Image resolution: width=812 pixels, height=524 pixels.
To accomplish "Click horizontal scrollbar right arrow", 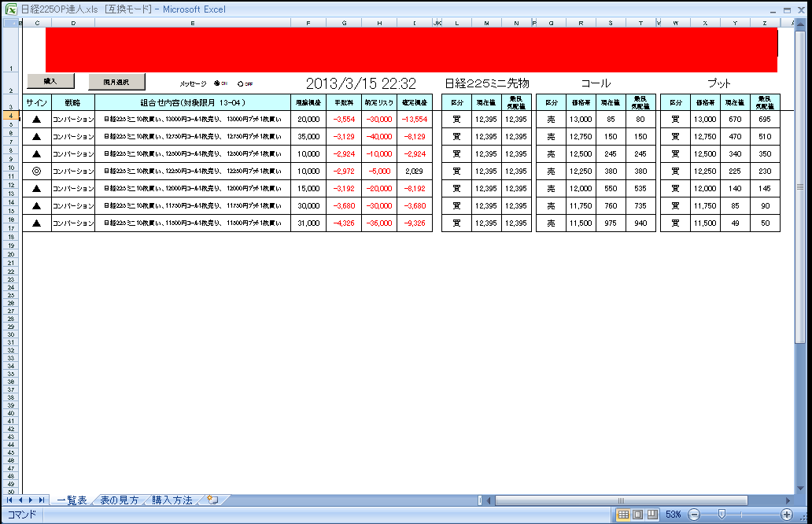I will [x=788, y=500].
